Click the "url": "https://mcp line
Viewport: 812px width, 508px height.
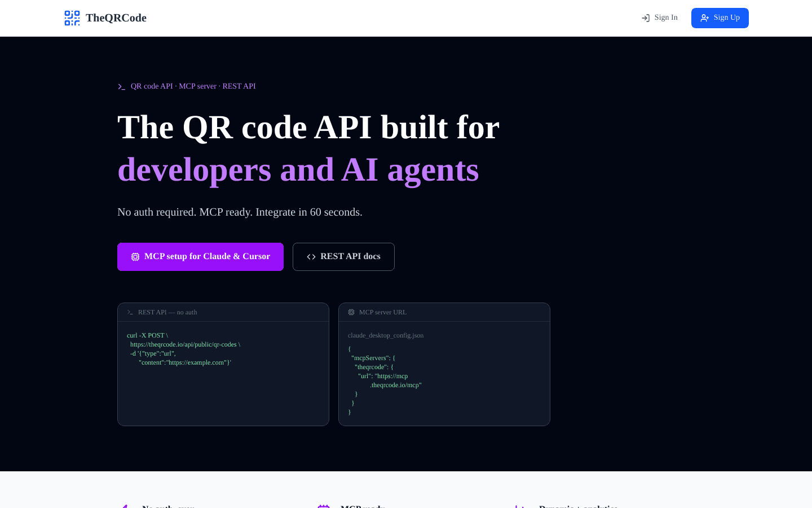(x=383, y=376)
